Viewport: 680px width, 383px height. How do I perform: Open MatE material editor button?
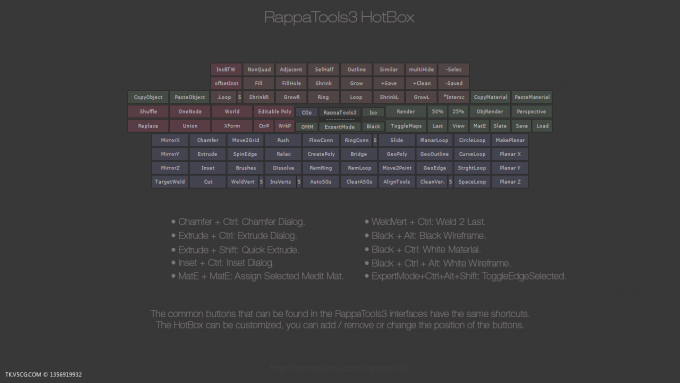(479, 126)
